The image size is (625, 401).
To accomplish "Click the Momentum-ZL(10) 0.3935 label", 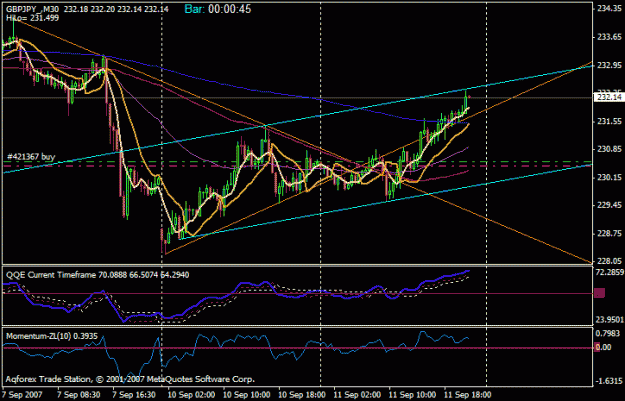I will pyautogui.click(x=51, y=336).
